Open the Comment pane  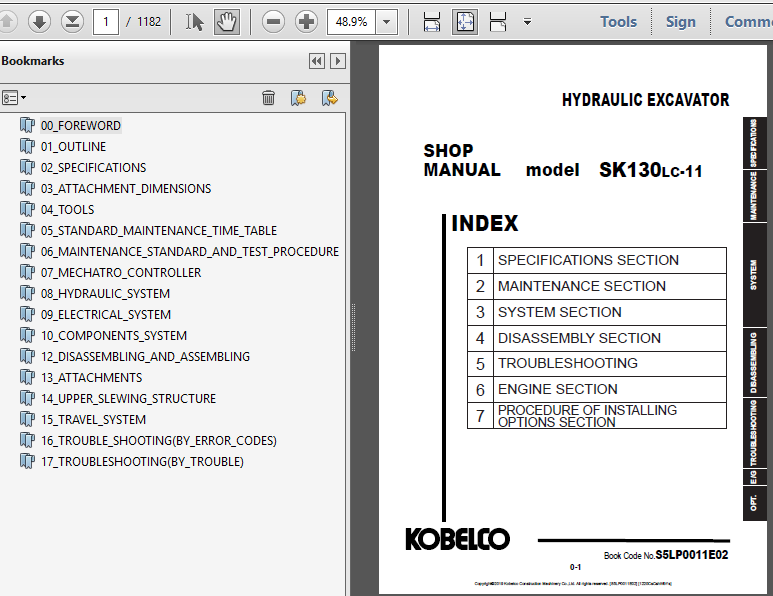click(748, 22)
